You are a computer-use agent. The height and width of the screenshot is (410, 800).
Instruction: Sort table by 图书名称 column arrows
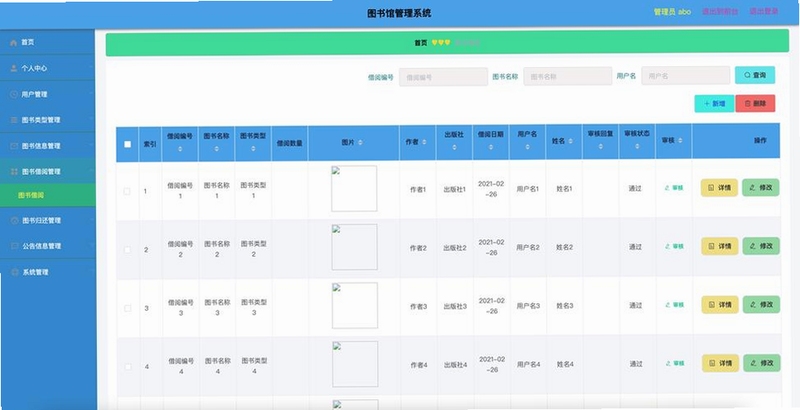(x=216, y=149)
